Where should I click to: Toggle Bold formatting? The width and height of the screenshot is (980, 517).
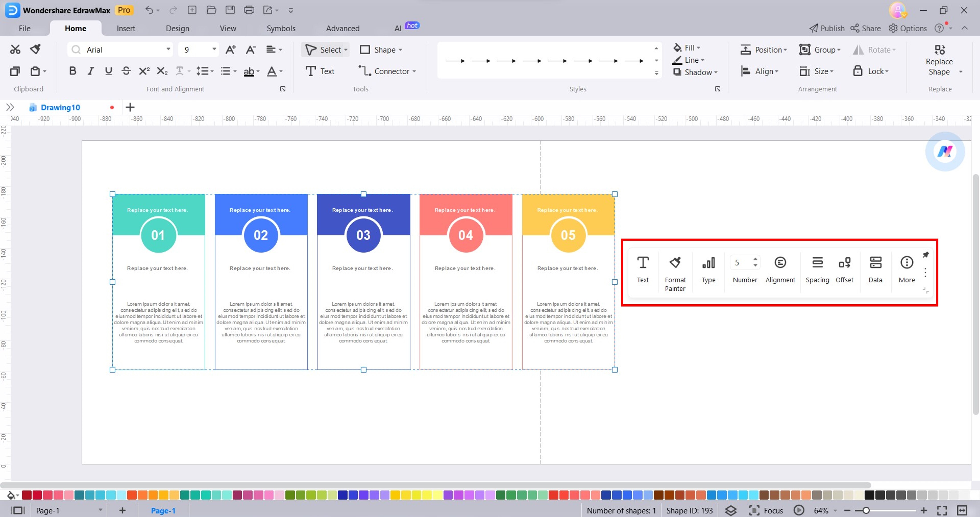[73, 71]
